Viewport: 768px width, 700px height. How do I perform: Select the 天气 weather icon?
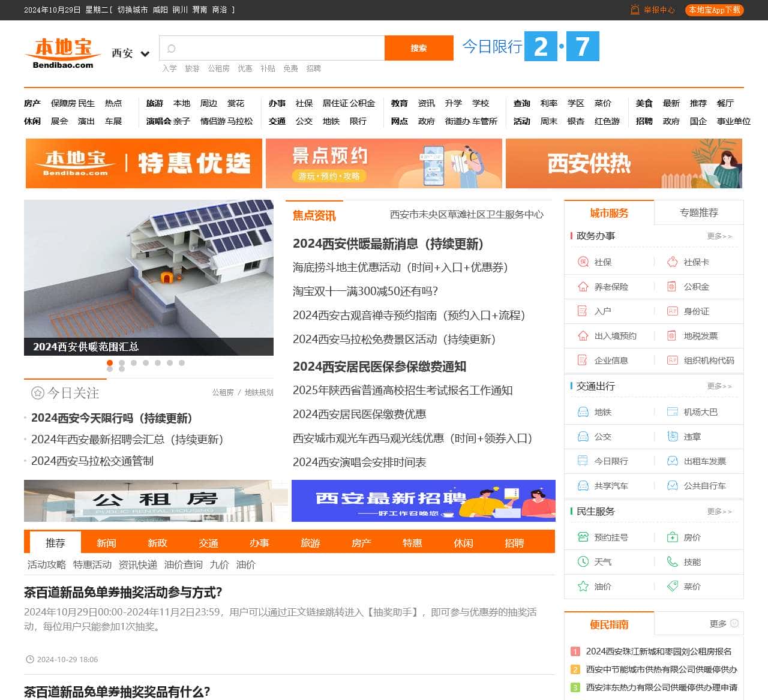[x=583, y=562]
